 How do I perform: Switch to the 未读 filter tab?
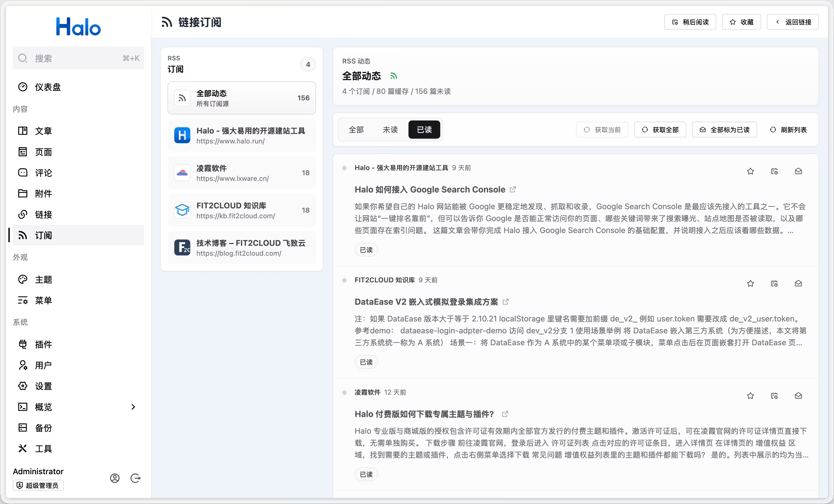coord(390,130)
